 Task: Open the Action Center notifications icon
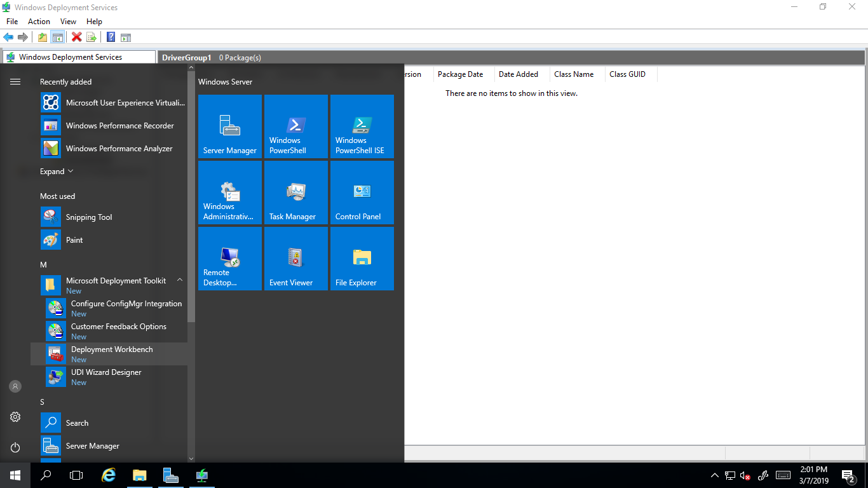[848, 475]
